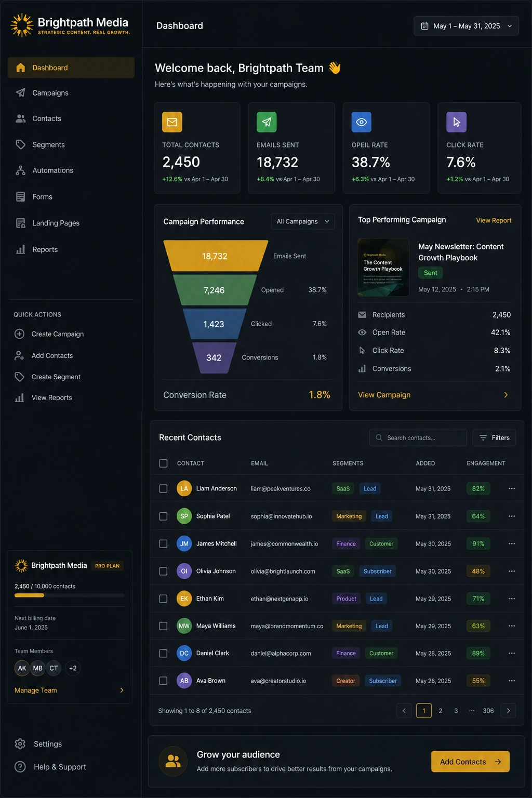Click the Landing Pages sidebar icon
This screenshot has height=798, width=532.
[20, 223]
